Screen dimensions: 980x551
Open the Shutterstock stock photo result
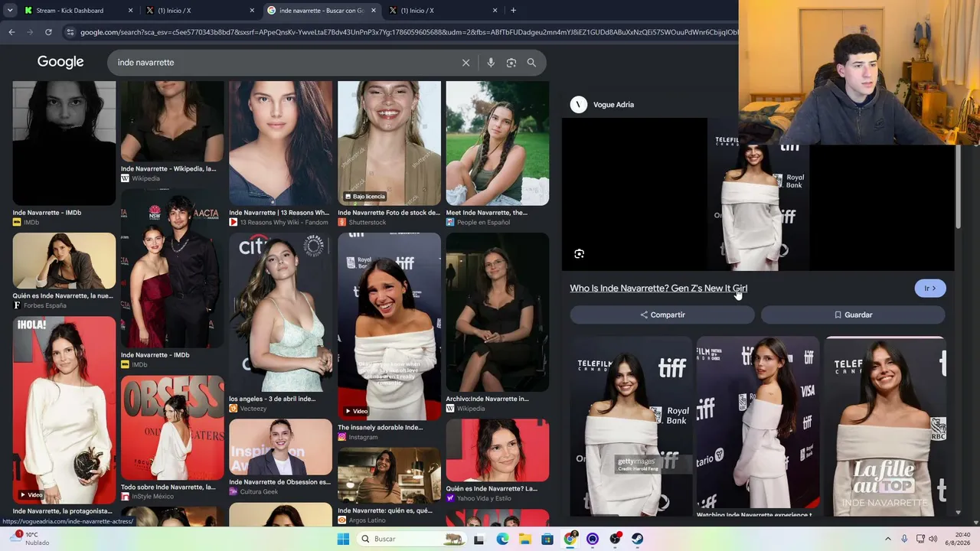click(389, 143)
